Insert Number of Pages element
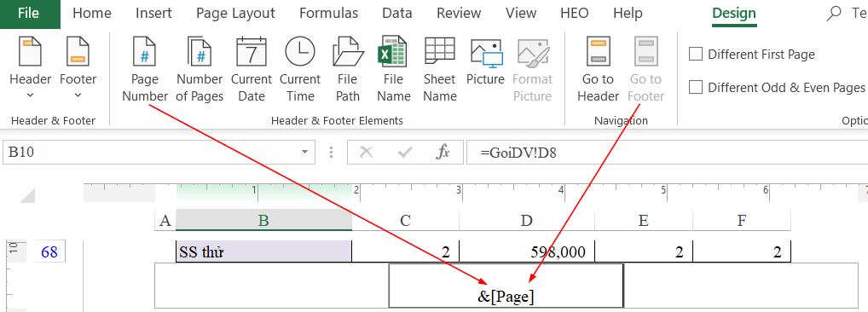The height and width of the screenshot is (312, 868). pos(200,69)
